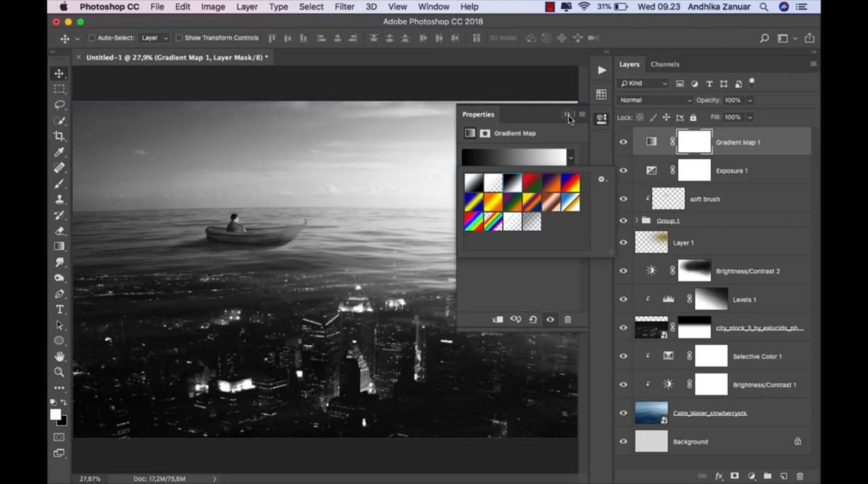Hide the Exposure 1 layer
This screenshot has height=484, width=868.
point(623,170)
